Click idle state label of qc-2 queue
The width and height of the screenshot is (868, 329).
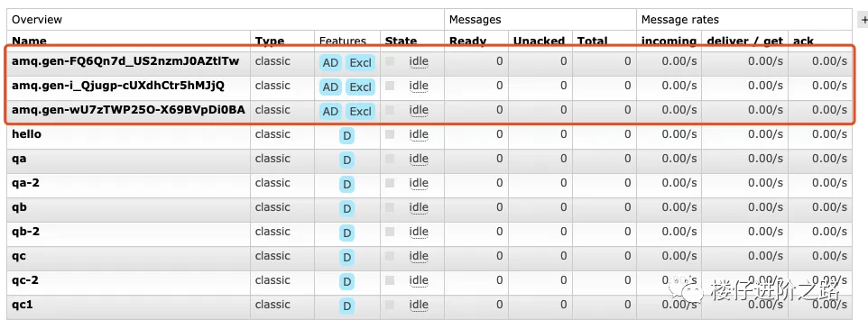click(x=419, y=280)
